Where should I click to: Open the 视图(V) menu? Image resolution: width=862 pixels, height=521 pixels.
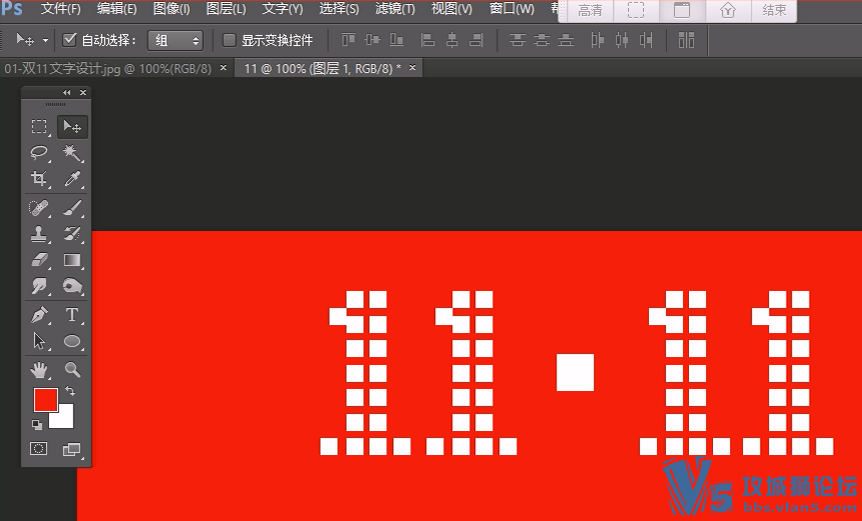(451, 9)
